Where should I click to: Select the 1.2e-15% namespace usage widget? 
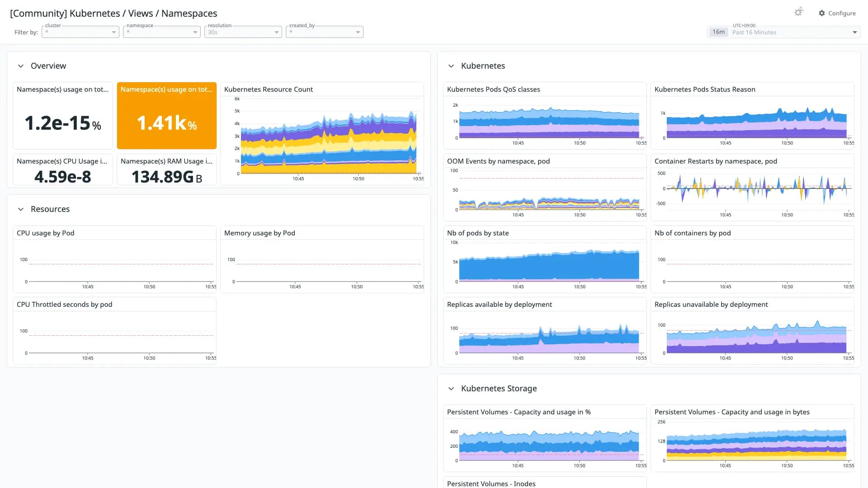pos(63,116)
